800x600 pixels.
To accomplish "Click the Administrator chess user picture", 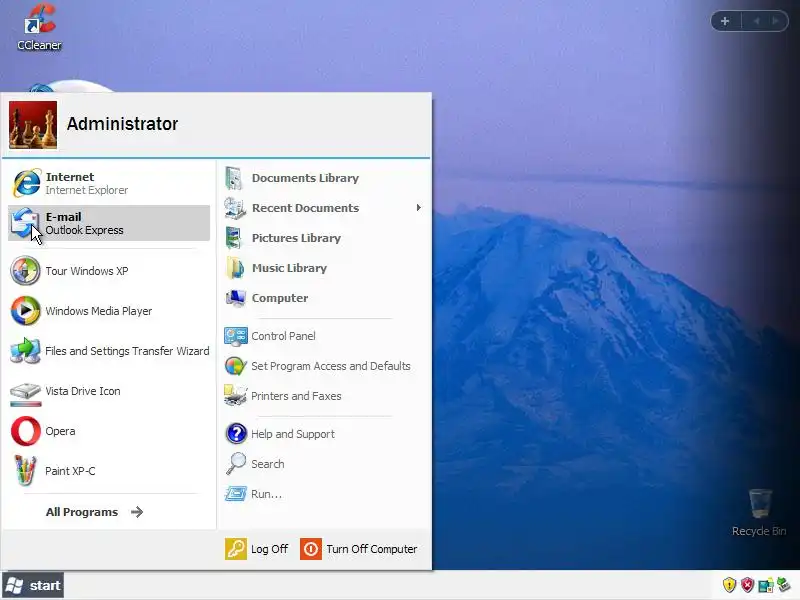I will point(33,125).
